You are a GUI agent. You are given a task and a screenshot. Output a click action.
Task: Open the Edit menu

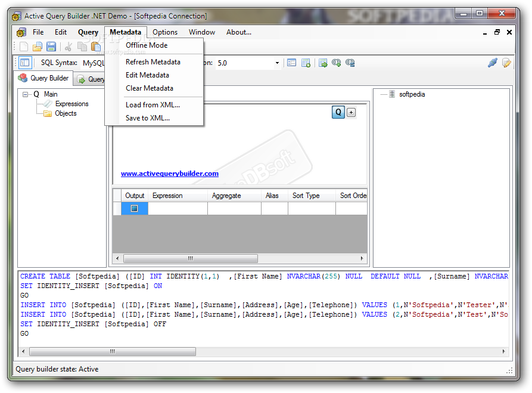pyautogui.click(x=61, y=32)
